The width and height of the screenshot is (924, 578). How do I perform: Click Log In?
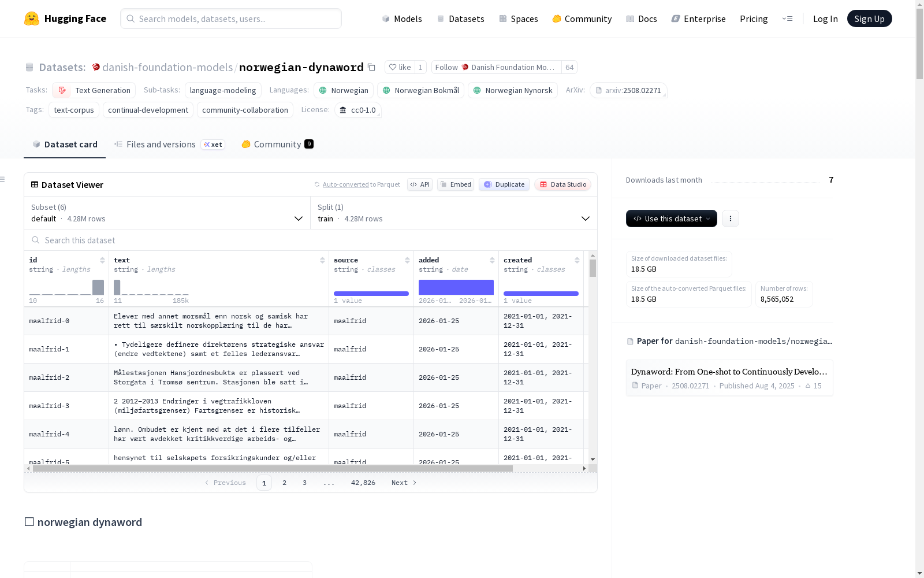click(825, 18)
